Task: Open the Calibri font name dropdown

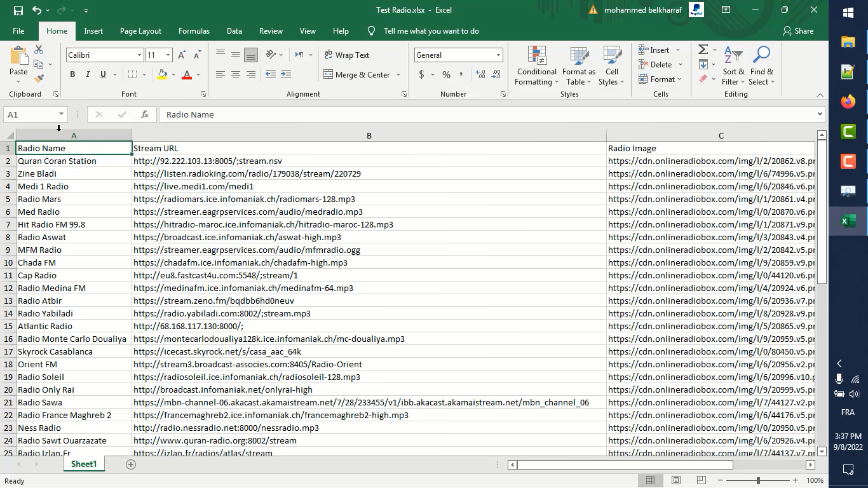Action: tap(139, 55)
